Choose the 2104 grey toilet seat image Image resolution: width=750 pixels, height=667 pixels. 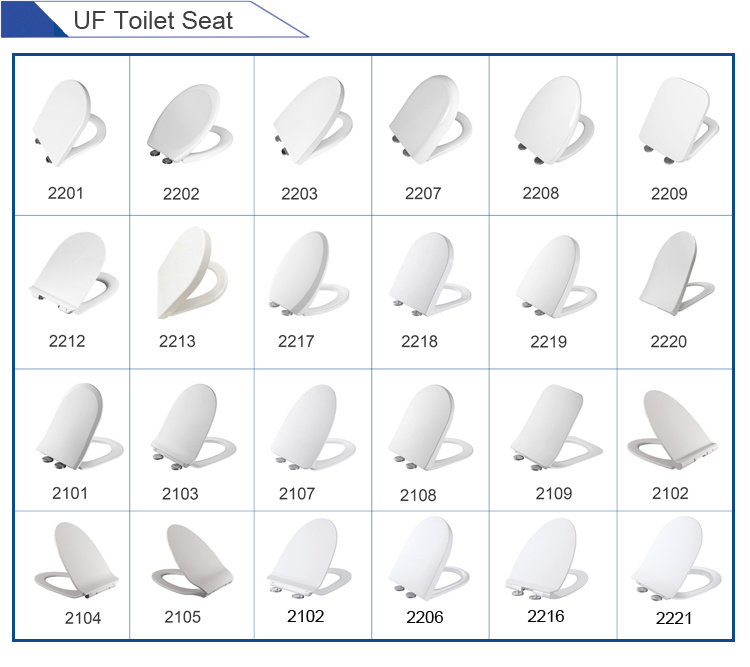pyautogui.click(x=77, y=560)
